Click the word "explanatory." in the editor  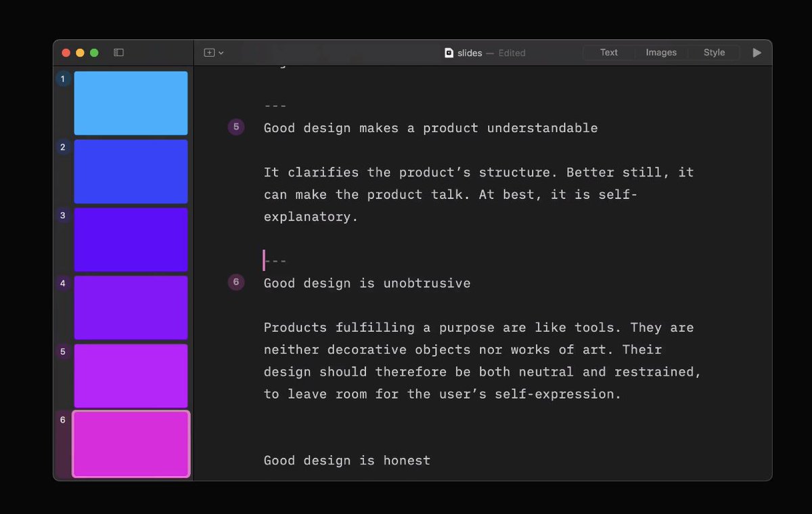pos(311,217)
